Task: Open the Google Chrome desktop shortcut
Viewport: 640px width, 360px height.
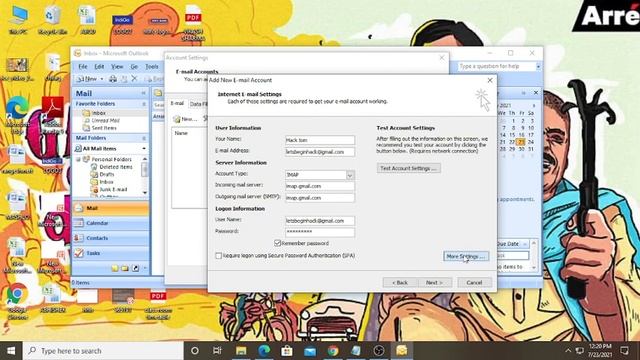Action: pyautogui.click(x=18, y=301)
